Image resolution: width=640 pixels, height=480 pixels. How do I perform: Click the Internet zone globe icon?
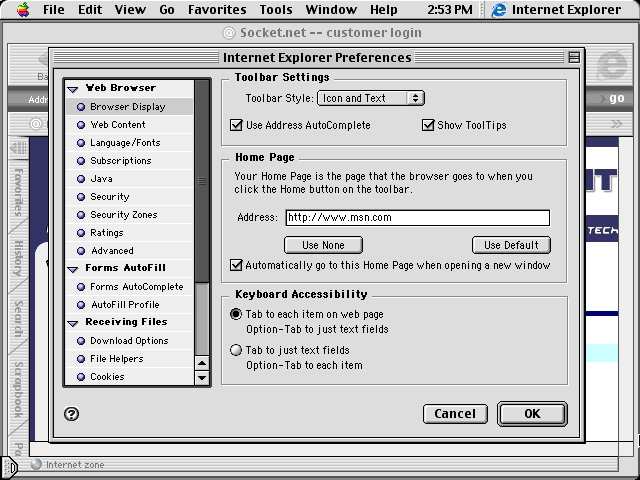36,464
